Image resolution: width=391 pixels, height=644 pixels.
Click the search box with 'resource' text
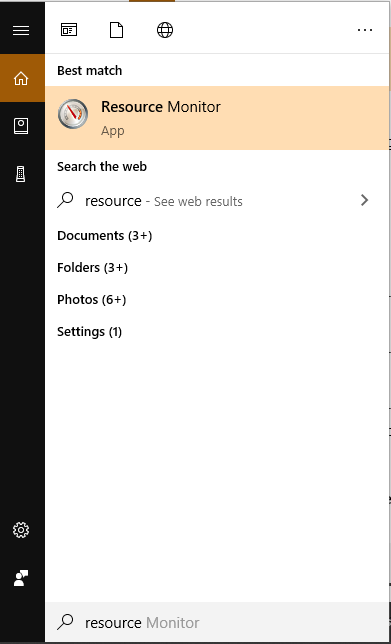(x=216, y=623)
